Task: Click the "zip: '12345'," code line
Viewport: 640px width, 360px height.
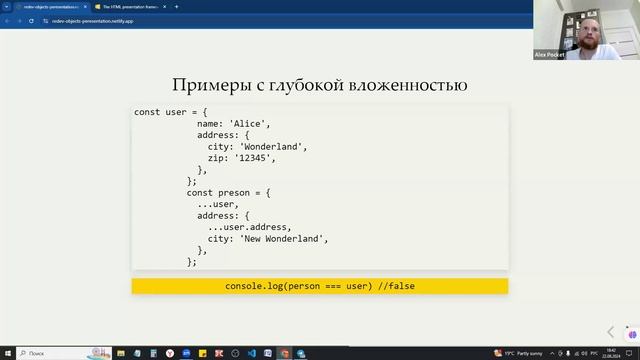Action: [x=242, y=158]
